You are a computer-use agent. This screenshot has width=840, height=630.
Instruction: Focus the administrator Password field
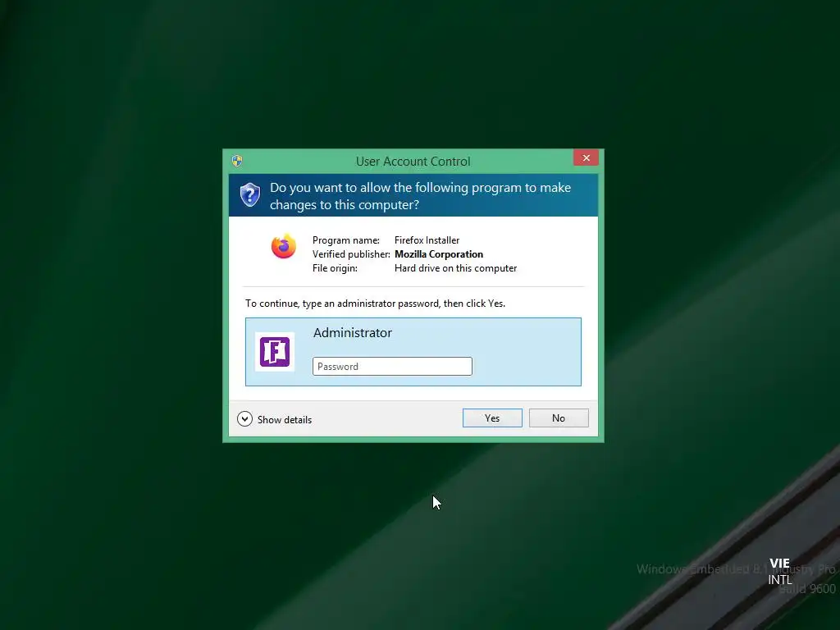click(x=392, y=367)
